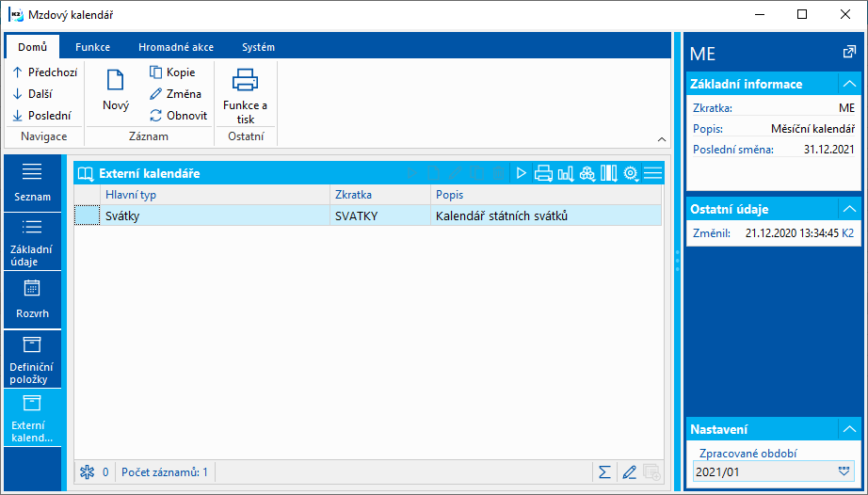Image resolution: width=868 pixels, height=495 pixels.
Task: Switch to the Funkce ribbon tab
Action: pyautogui.click(x=92, y=47)
